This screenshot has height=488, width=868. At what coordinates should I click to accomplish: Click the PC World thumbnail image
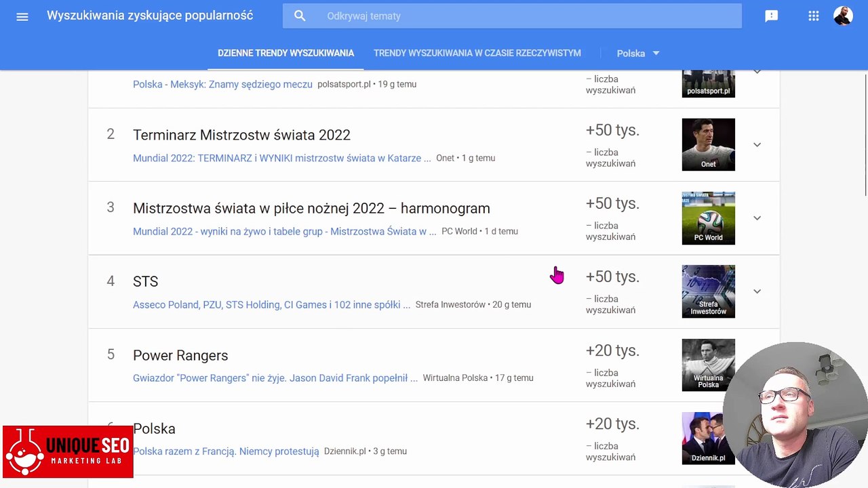708,218
